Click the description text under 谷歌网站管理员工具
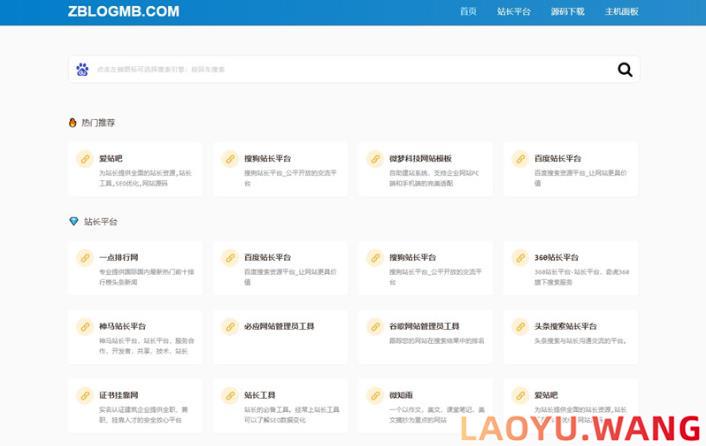The image size is (706, 446). click(437, 341)
